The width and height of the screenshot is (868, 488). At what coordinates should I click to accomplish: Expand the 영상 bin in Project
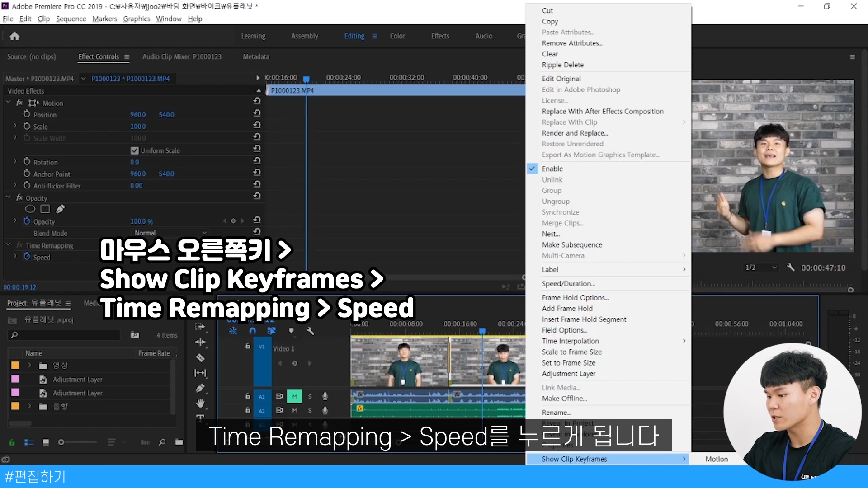30,365
